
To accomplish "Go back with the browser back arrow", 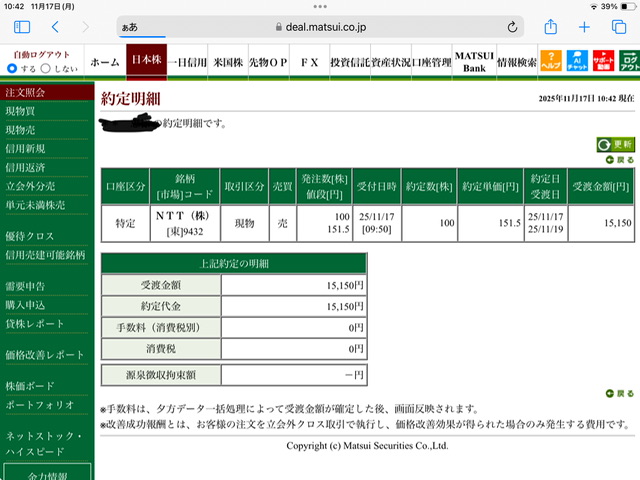I will tap(56, 27).
